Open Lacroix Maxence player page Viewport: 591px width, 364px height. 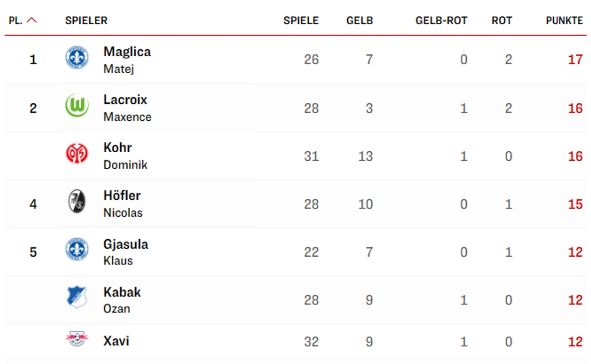click(127, 108)
